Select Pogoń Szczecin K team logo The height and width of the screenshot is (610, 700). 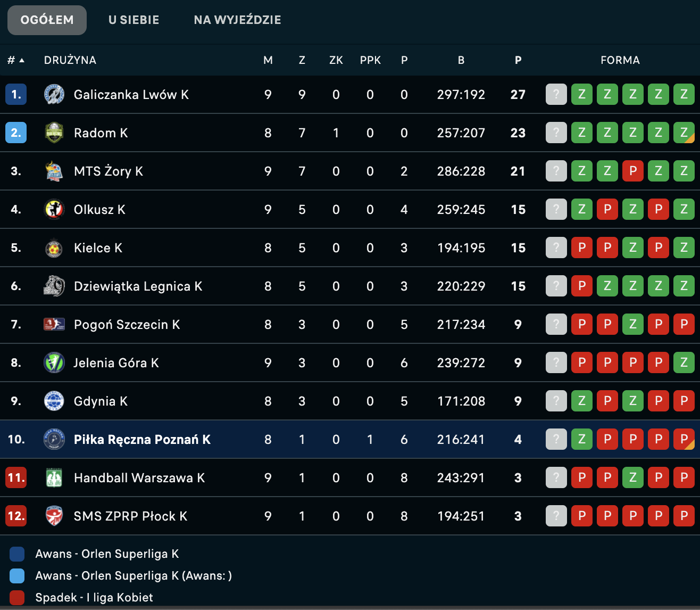(x=54, y=324)
